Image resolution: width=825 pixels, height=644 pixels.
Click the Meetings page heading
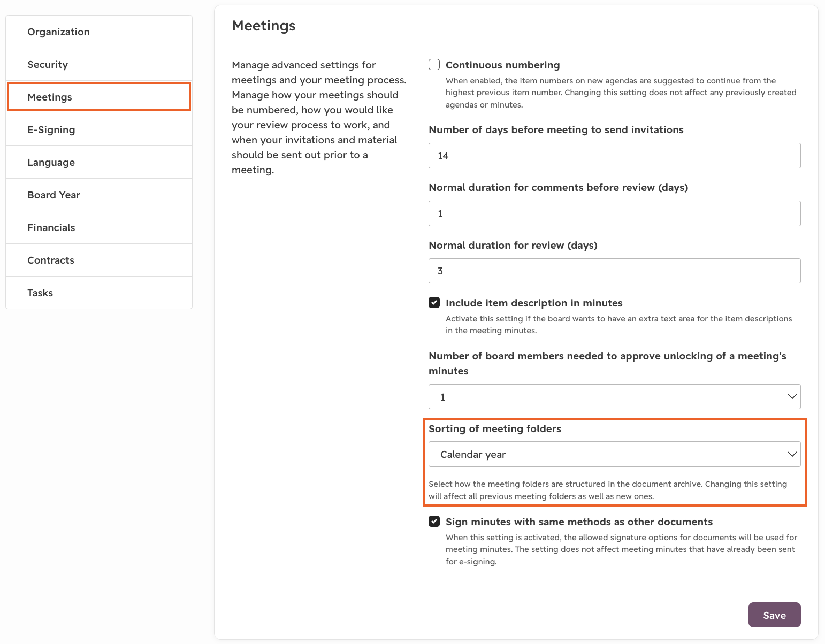click(x=264, y=26)
